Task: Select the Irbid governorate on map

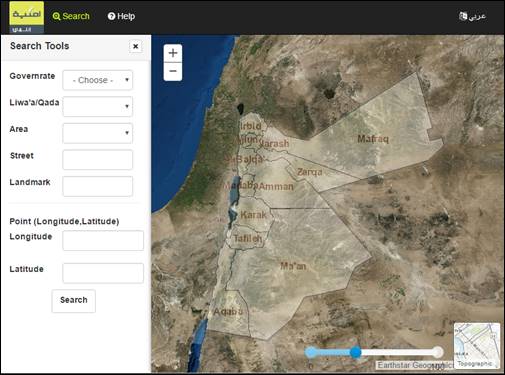Action: (251, 126)
